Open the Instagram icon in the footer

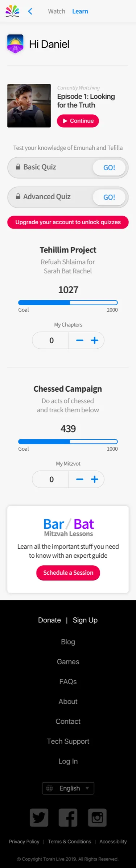[x=97, y=817]
